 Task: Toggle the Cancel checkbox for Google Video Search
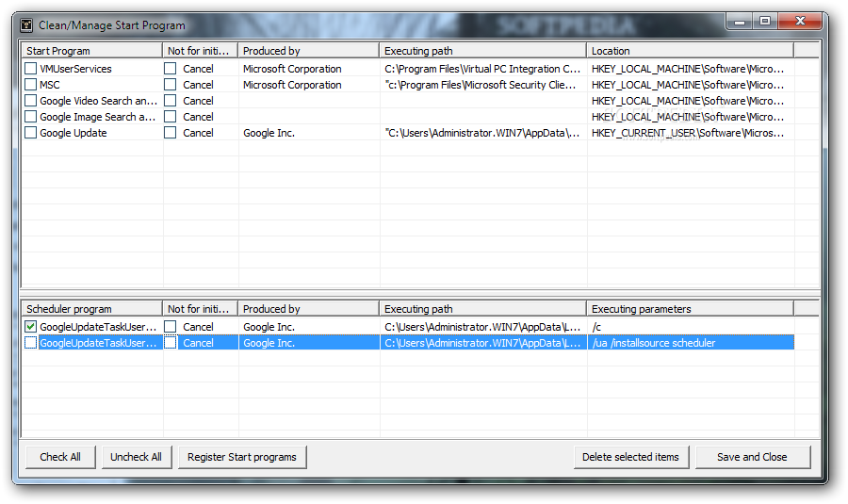pos(171,101)
